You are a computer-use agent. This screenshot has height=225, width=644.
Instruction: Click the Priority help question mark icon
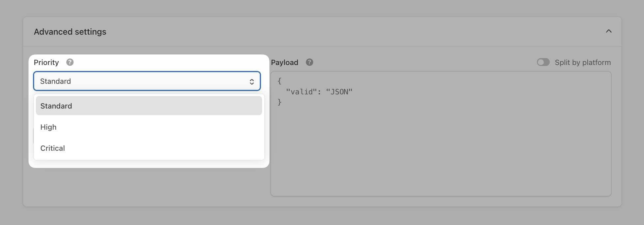(x=70, y=62)
